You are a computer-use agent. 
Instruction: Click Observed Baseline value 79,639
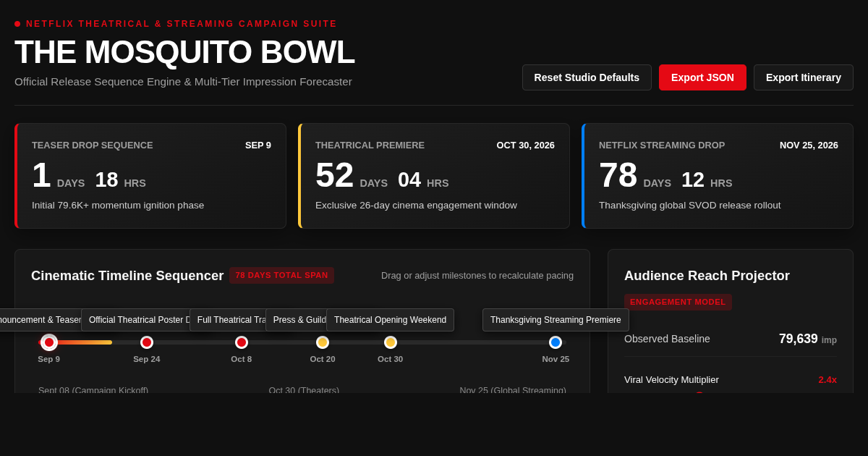pyautogui.click(x=799, y=339)
